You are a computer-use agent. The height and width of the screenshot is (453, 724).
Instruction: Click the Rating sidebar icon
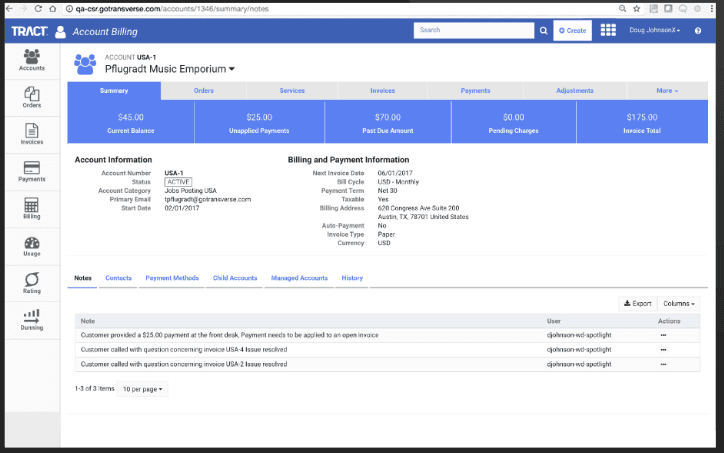click(x=31, y=283)
